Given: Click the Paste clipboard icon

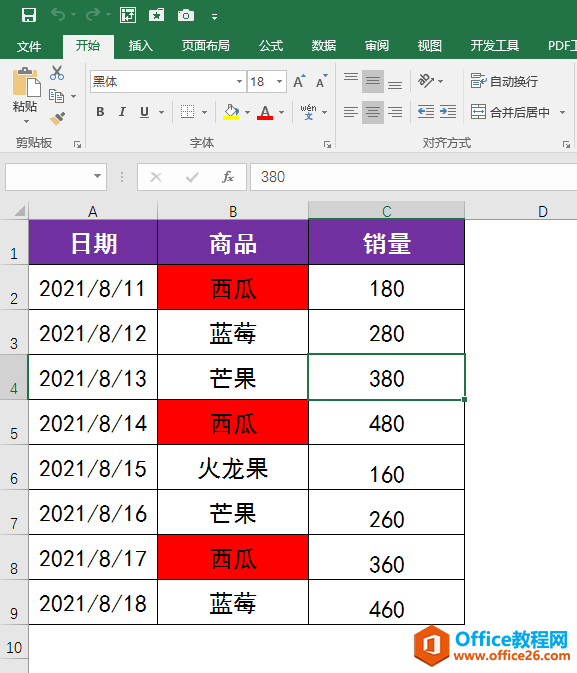Looking at the screenshot, I should (26, 82).
